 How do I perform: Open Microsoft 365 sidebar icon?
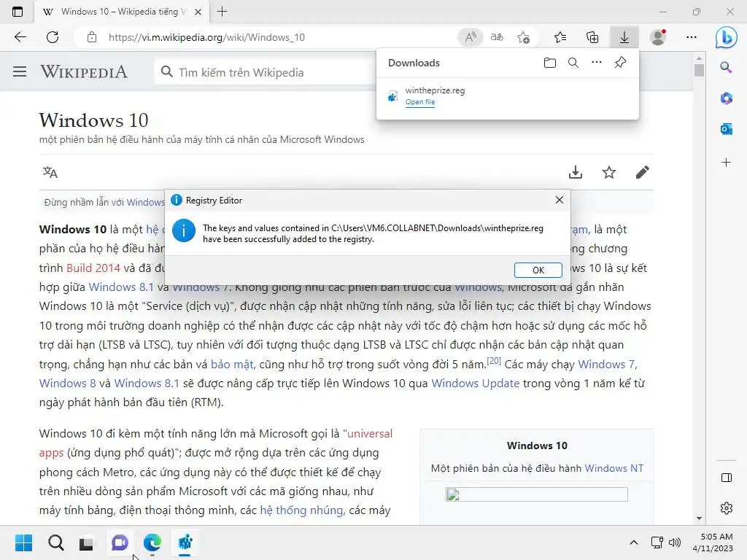coord(726,98)
